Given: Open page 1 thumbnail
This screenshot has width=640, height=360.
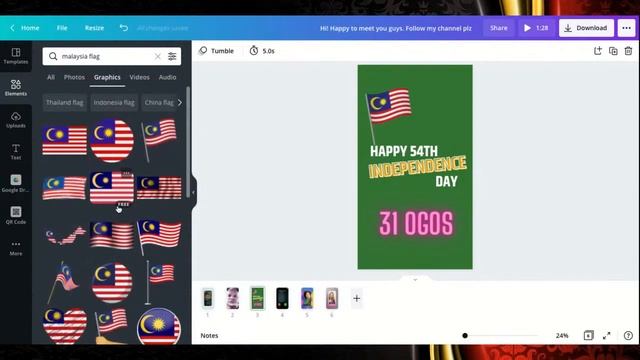Looking at the screenshot, I should click(x=208, y=298).
